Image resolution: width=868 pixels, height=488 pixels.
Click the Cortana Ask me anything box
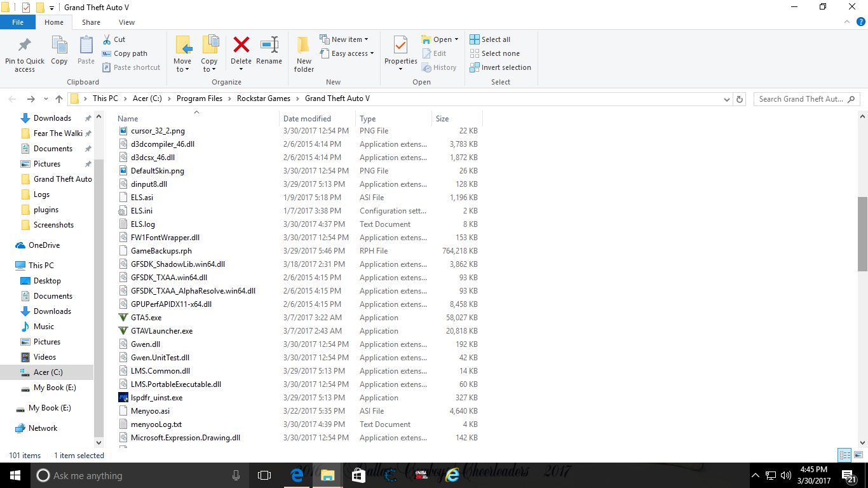[x=139, y=475]
